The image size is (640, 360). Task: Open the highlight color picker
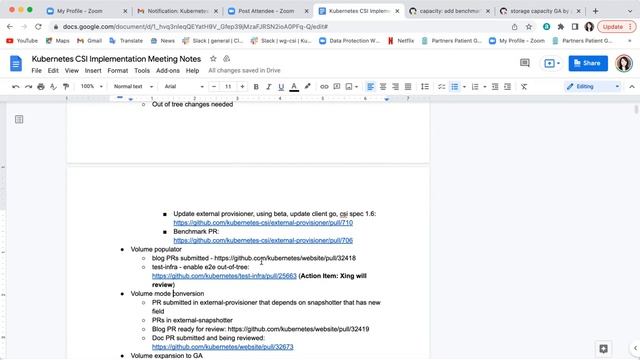pyautogui.click(x=307, y=87)
